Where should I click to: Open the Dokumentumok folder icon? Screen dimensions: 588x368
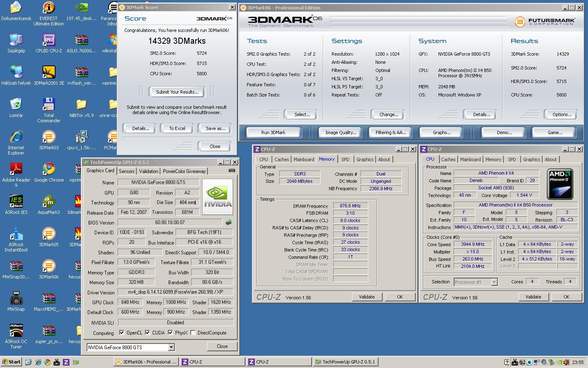pyautogui.click(x=16, y=11)
